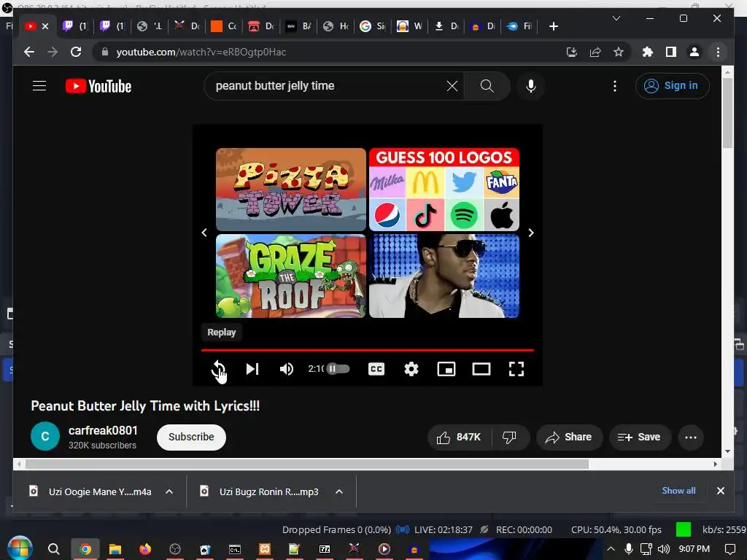Open Uzi Oogie Mane m4a download
The image size is (747, 560).
click(90, 491)
